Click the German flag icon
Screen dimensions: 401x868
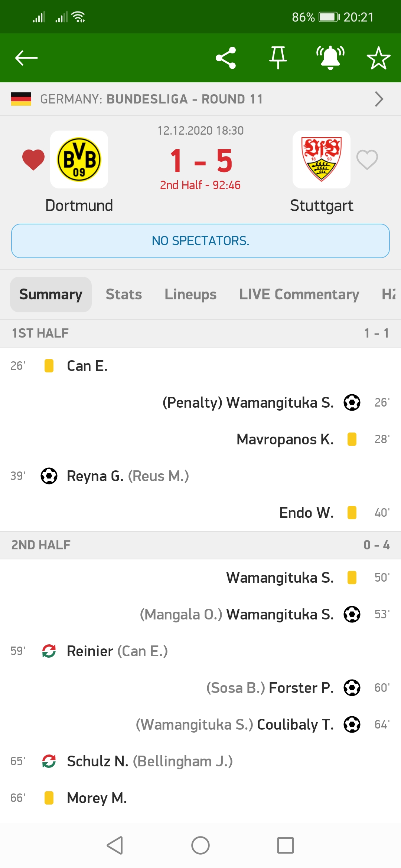point(21,99)
